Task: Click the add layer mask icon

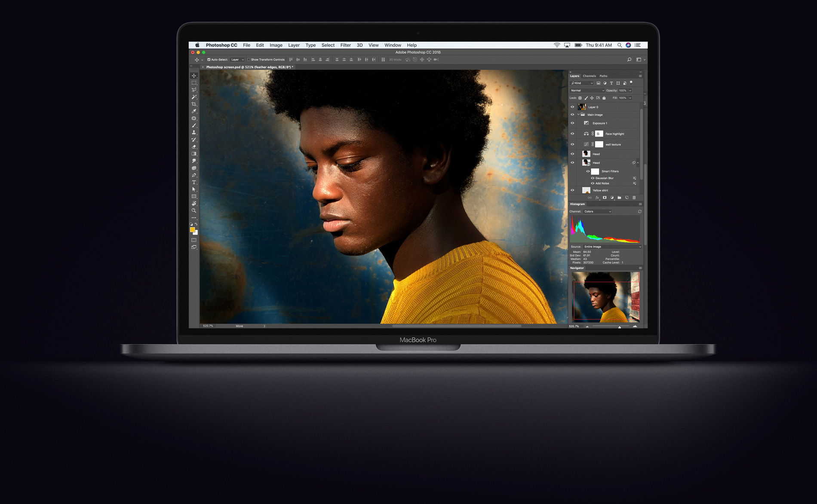Action: (x=605, y=198)
